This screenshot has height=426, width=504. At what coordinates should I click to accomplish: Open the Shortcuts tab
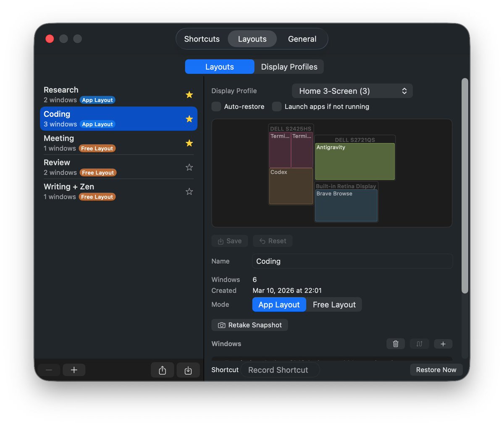pos(202,39)
